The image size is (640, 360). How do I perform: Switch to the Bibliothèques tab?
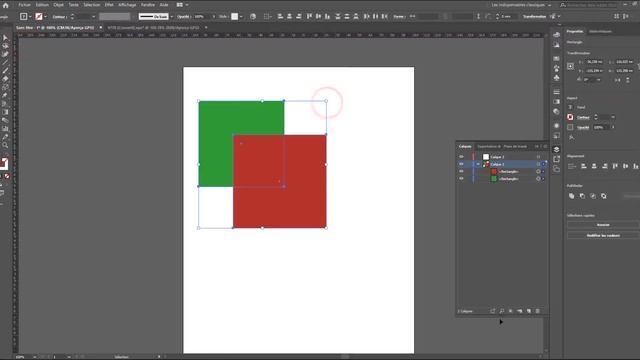click(x=600, y=31)
